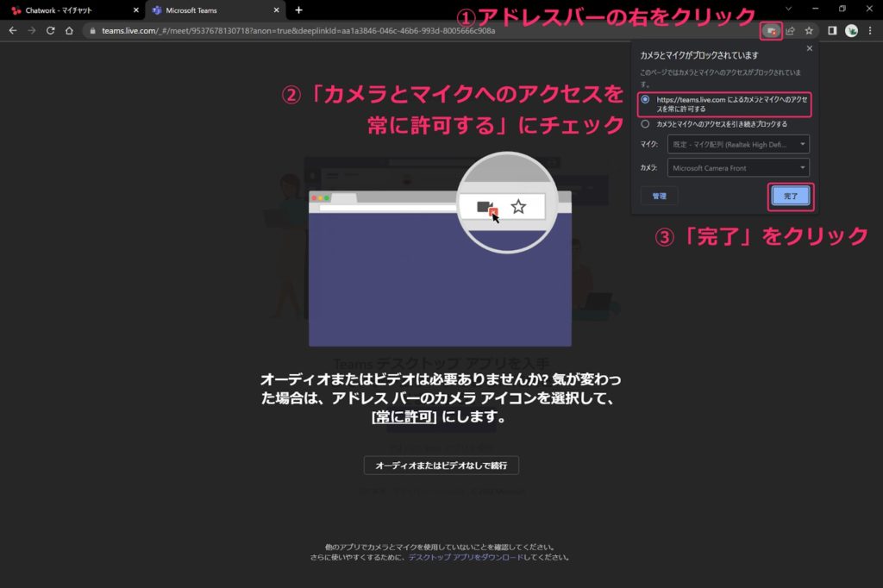This screenshot has height=588, width=883.
Task: Open the マイク microphone device dropdown
Action: click(x=739, y=144)
